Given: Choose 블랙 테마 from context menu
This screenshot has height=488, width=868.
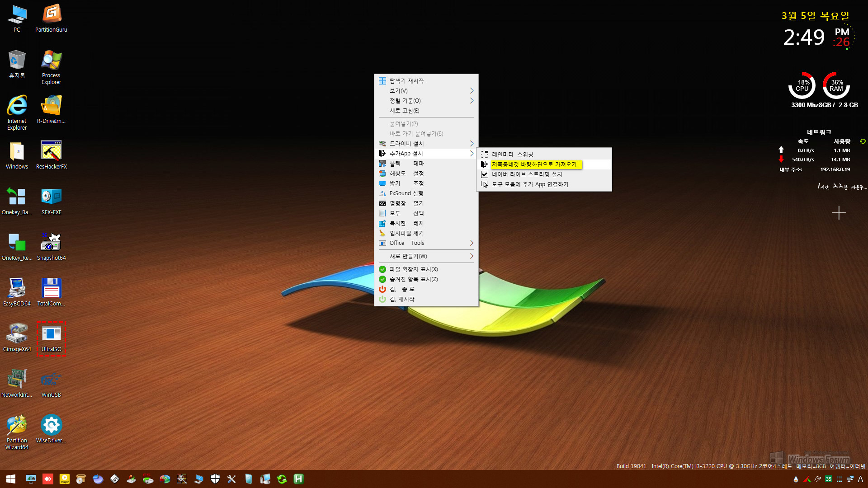Looking at the screenshot, I should coord(426,164).
